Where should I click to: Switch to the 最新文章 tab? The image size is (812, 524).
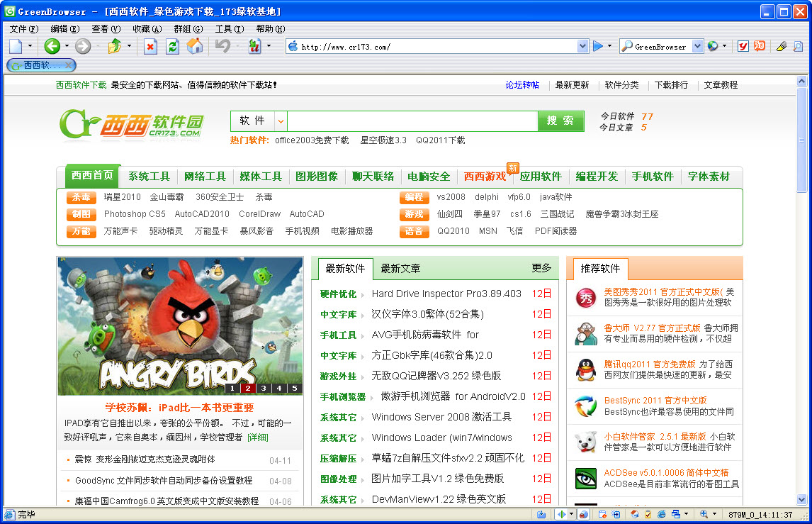coord(400,268)
